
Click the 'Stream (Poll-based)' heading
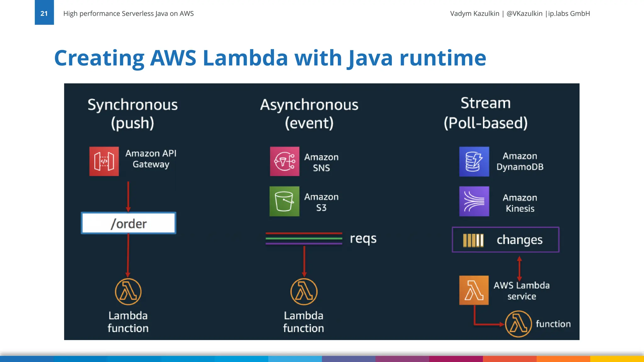pyautogui.click(x=486, y=113)
